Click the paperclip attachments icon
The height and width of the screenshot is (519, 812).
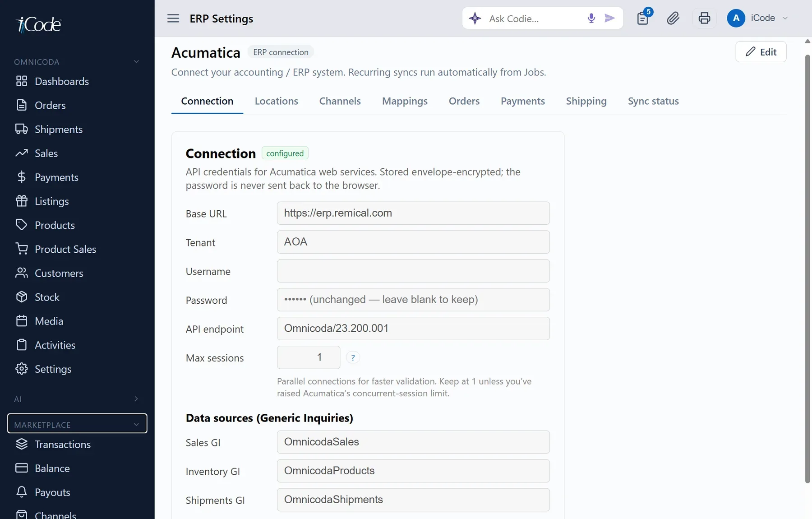673,18
